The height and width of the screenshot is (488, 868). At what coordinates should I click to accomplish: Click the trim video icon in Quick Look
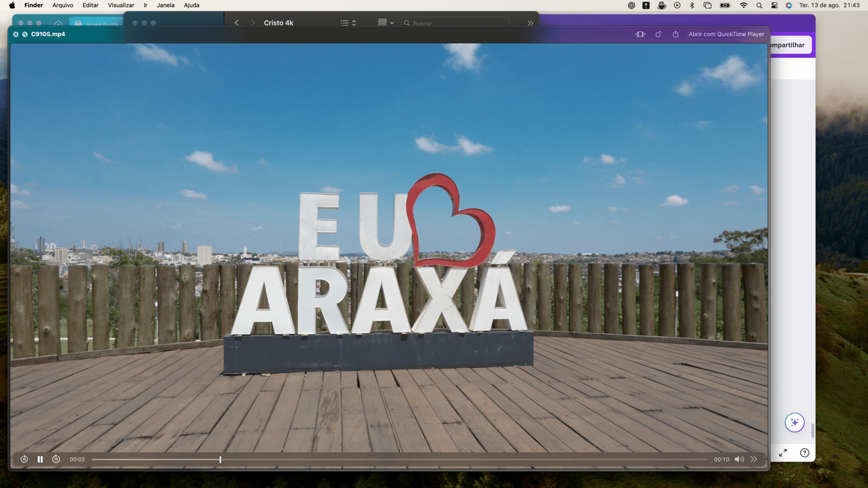(x=640, y=34)
